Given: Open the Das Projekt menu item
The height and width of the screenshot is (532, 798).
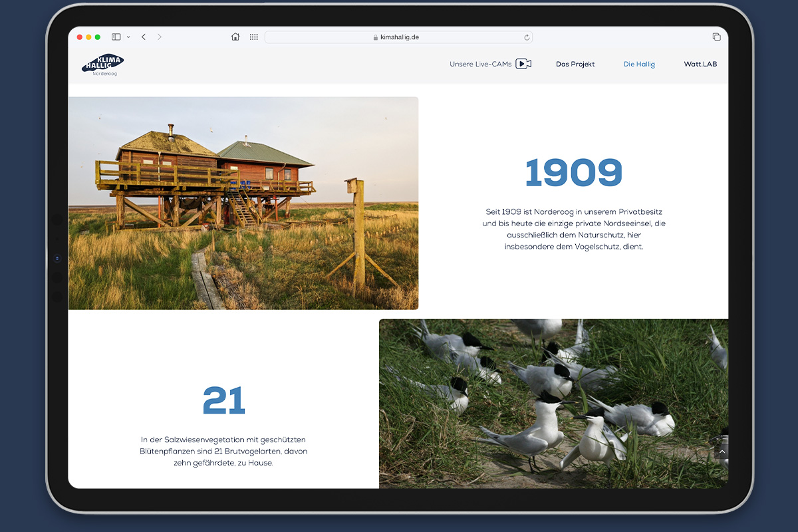Looking at the screenshot, I should [575, 65].
